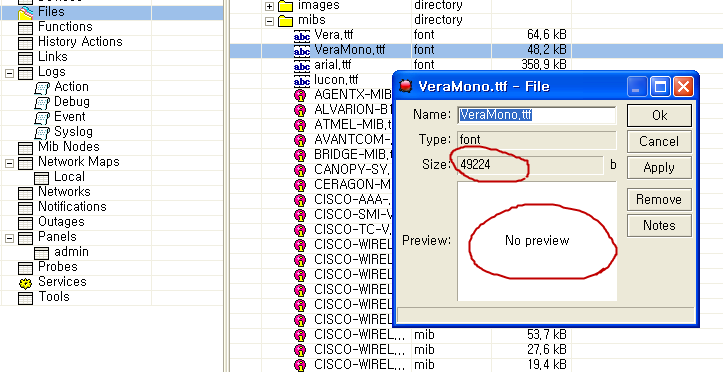
Task: Click the 64,6 kB size cell
Action: [546, 35]
